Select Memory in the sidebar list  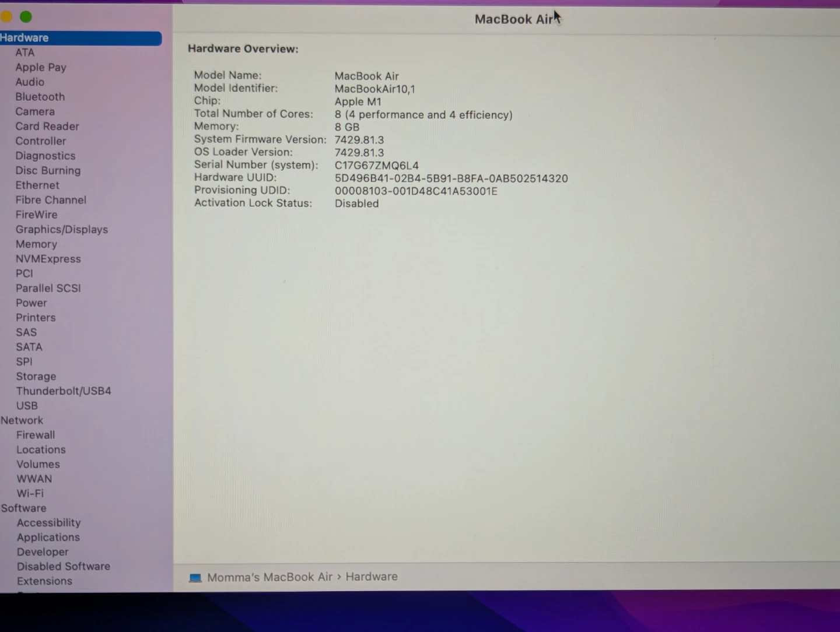[36, 244]
